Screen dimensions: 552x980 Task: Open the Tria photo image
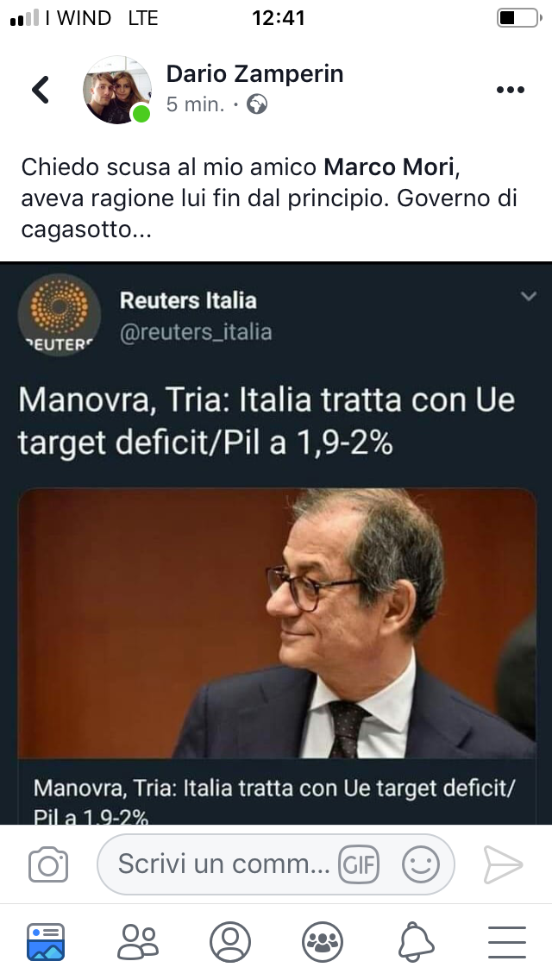tap(277, 623)
